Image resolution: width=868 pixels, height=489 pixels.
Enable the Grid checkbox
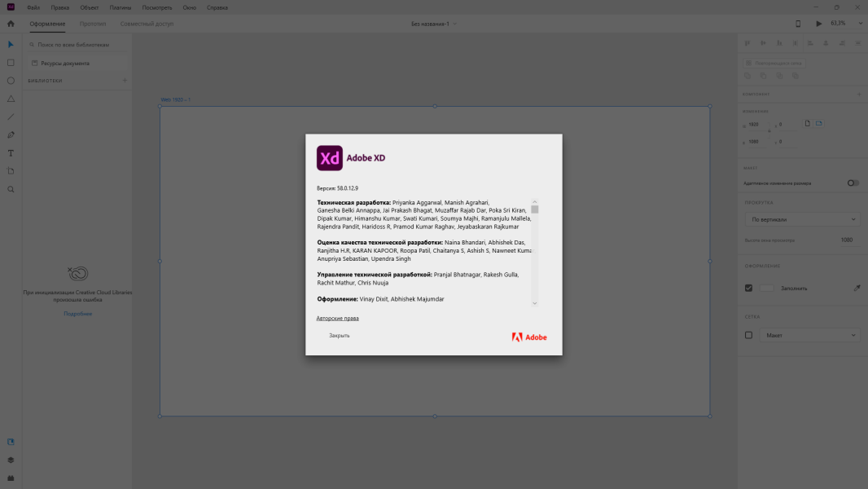pos(748,335)
